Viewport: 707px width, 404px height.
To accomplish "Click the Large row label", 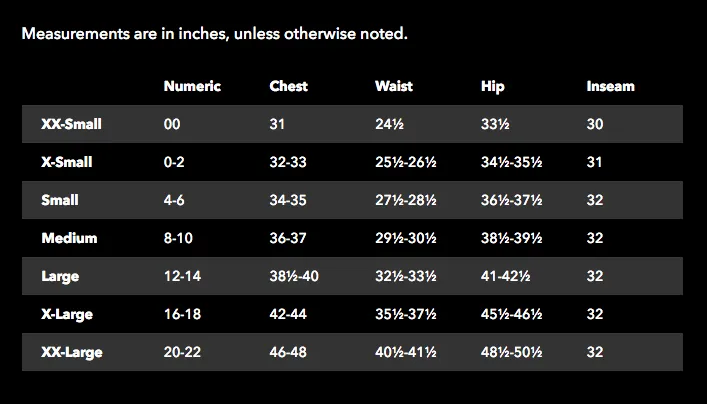I will (x=60, y=276).
